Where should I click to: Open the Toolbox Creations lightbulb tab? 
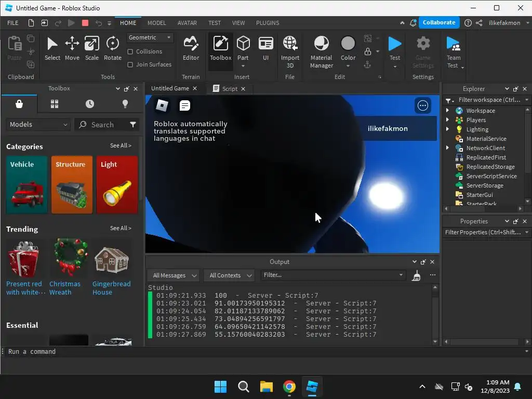[125, 104]
